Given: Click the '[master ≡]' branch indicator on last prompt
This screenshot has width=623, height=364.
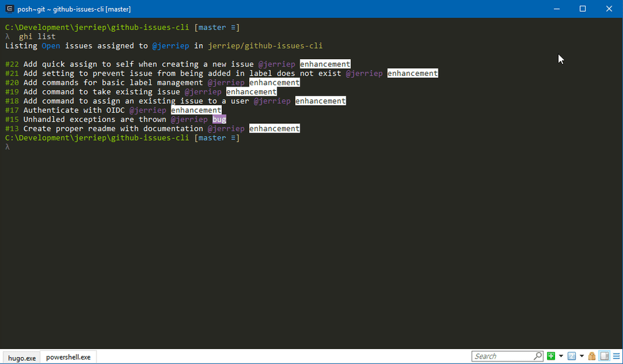Looking at the screenshot, I should (x=217, y=138).
